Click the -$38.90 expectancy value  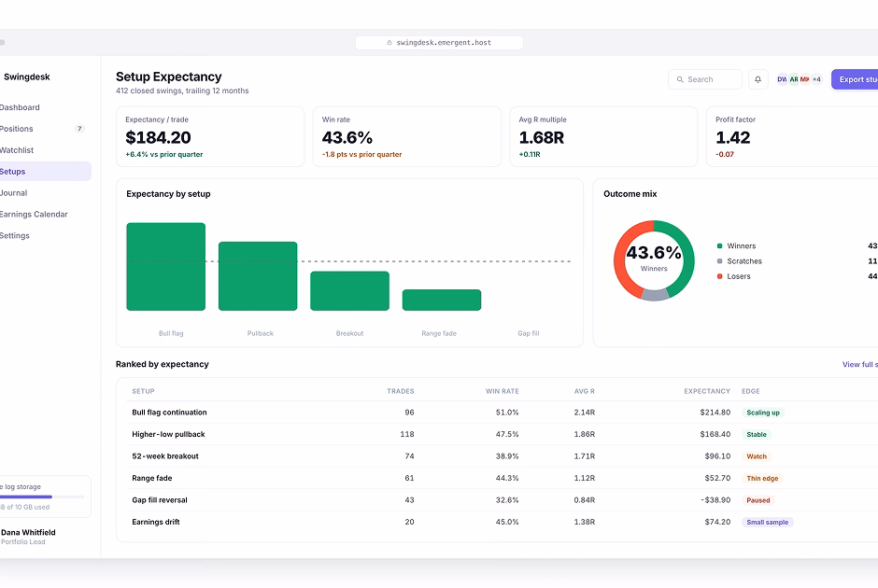pos(715,500)
